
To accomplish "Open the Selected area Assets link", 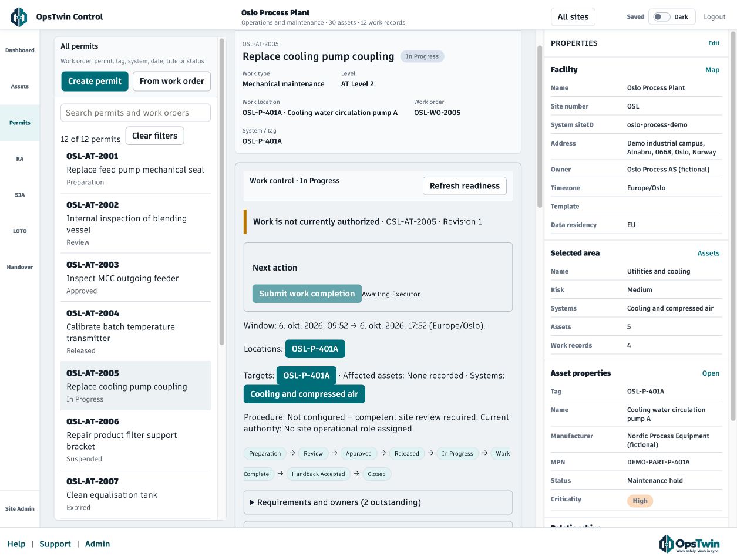I will pyautogui.click(x=708, y=254).
